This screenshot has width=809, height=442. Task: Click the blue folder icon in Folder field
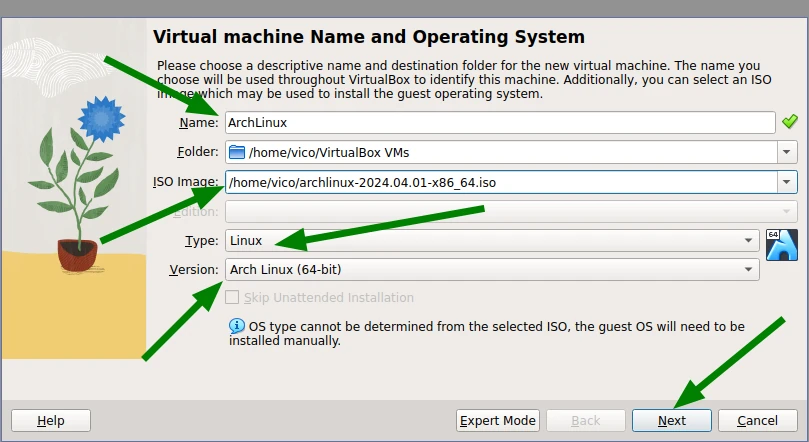[x=237, y=152]
